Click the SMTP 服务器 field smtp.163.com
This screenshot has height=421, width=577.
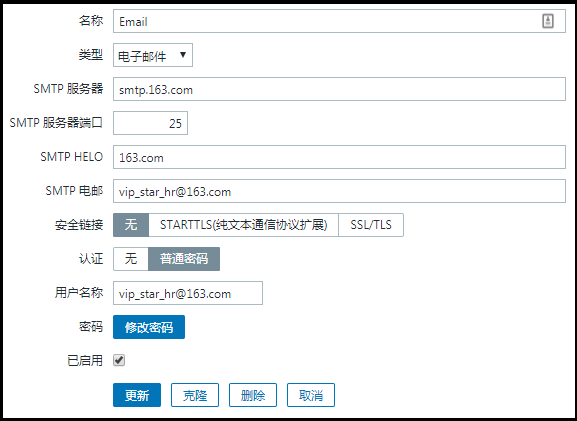point(339,89)
